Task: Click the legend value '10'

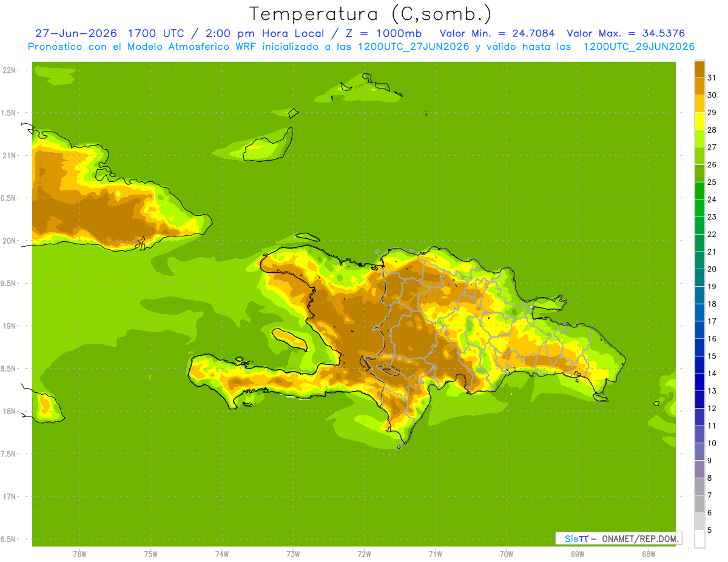Action: [712, 443]
